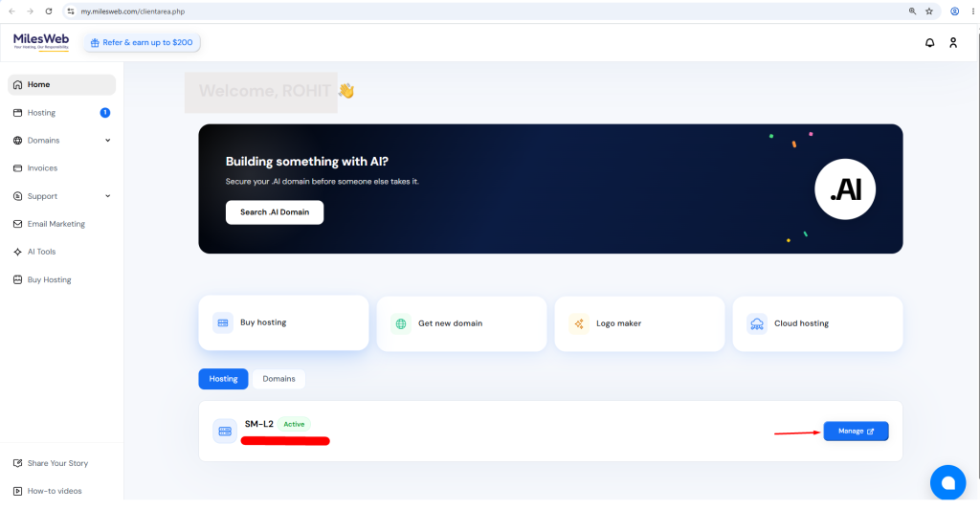
Task: Click the Manage button for SM-L2
Action: (856, 432)
